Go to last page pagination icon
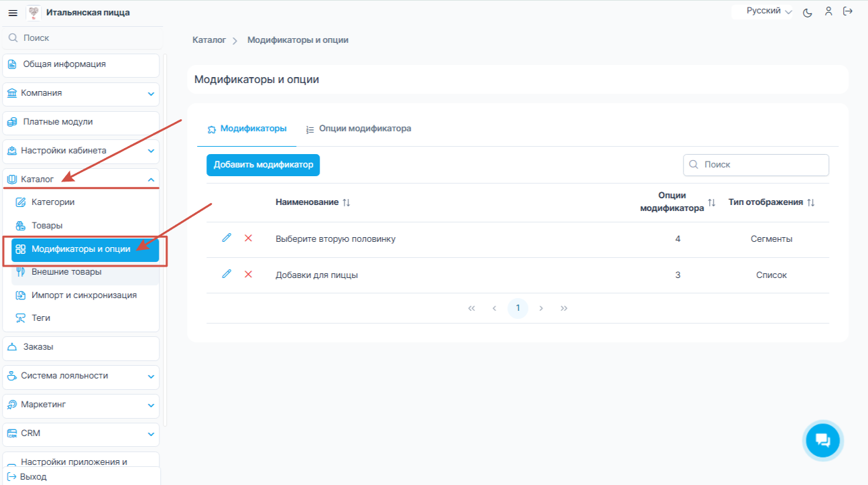This screenshot has width=868, height=485. pyautogui.click(x=564, y=308)
